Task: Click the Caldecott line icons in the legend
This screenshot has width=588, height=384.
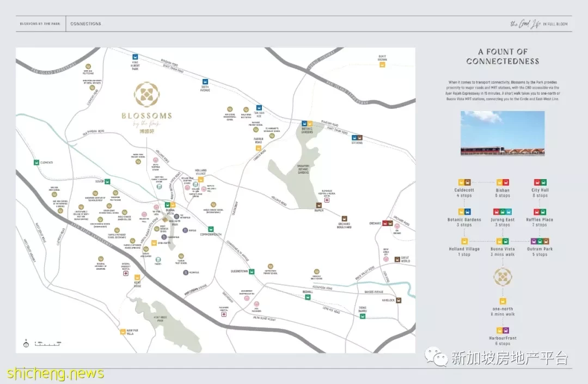Action: pyautogui.click(x=464, y=182)
